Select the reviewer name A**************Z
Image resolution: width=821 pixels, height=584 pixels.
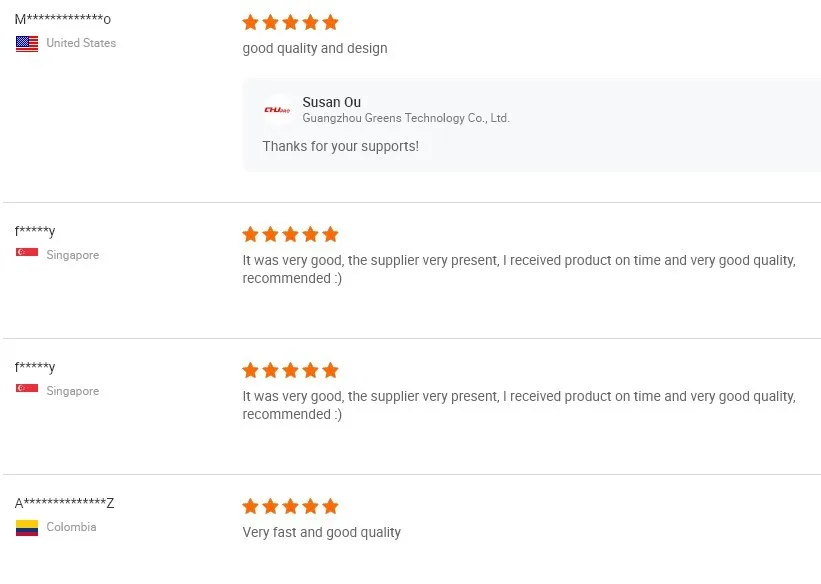click(x=64, y=503)
